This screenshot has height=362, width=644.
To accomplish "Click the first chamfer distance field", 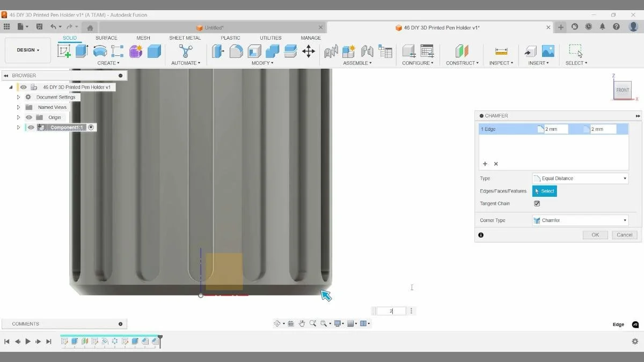I will point(556,129).
